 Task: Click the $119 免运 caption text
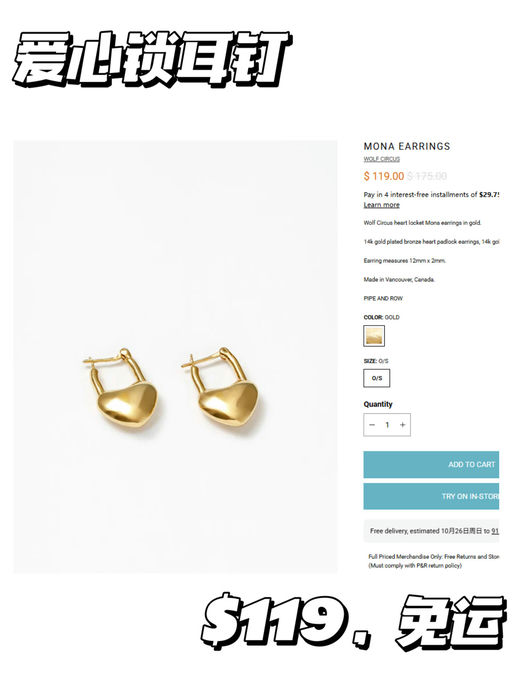pyautogui.click(x=354, y=622)
